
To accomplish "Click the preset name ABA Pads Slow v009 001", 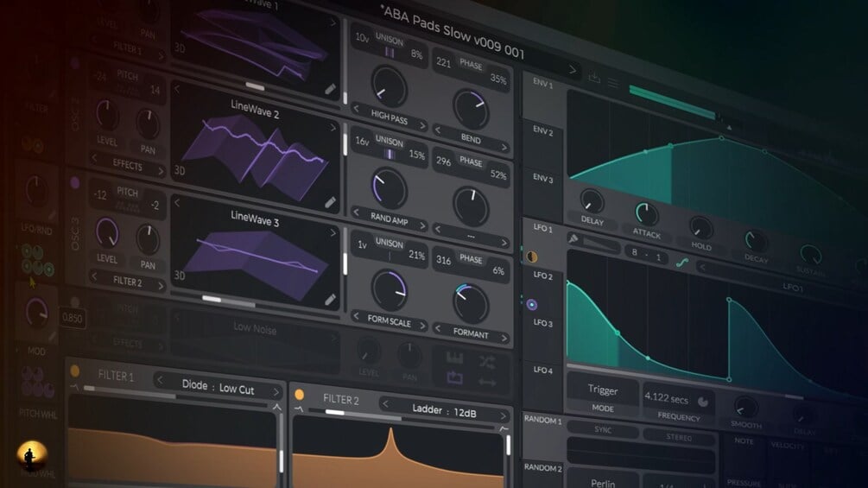I will (453, 32).
